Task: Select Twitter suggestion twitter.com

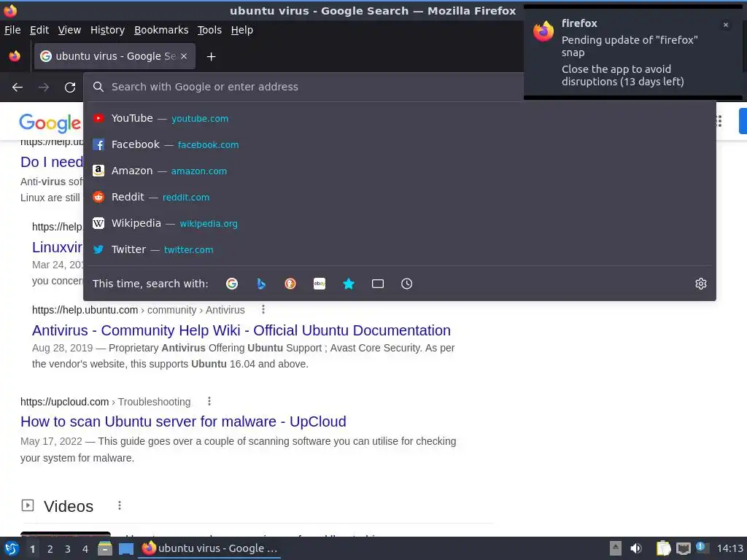Action: (399, 249)
